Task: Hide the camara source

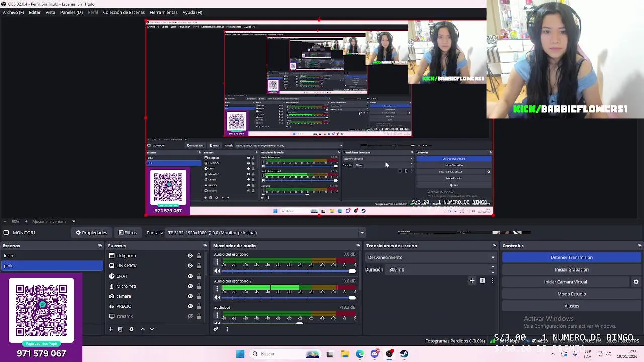Action: point(190,296)
